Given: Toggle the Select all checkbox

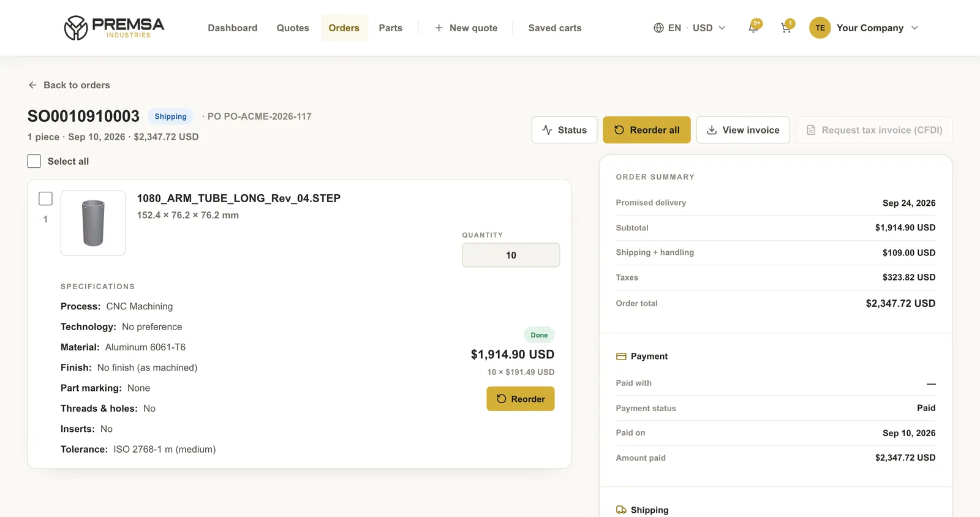Looking at the screenshot, I should pos(34,161).
